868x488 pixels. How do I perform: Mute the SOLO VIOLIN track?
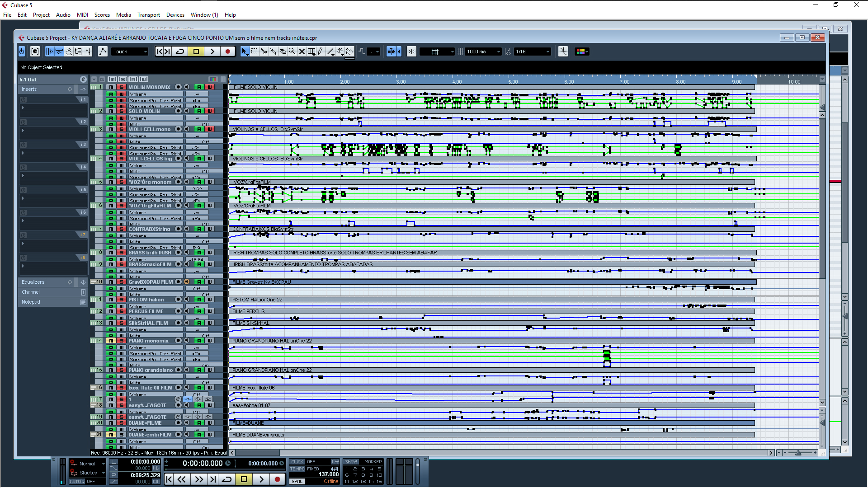tap(111, 111)
